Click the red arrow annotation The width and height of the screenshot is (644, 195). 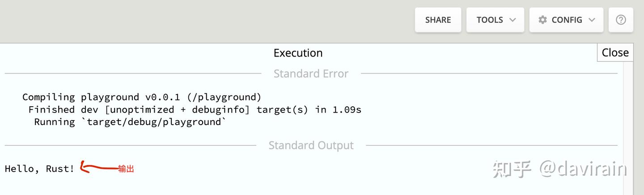coord(98,168)
